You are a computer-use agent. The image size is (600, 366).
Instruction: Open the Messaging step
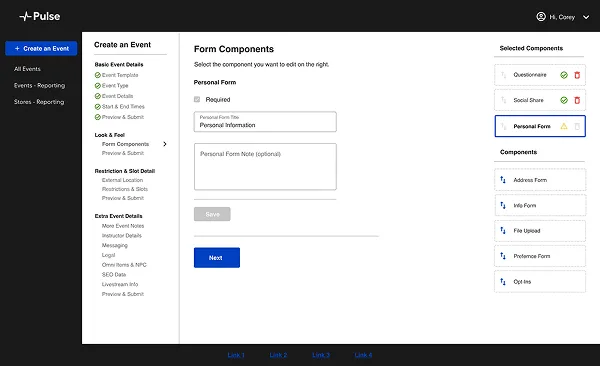tap(115, 245)
